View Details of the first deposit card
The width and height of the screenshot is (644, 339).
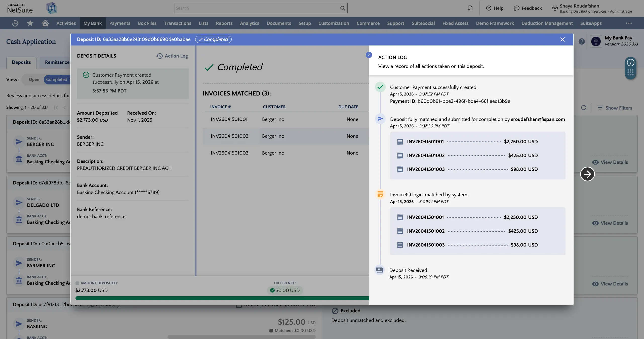click(610, 162)
